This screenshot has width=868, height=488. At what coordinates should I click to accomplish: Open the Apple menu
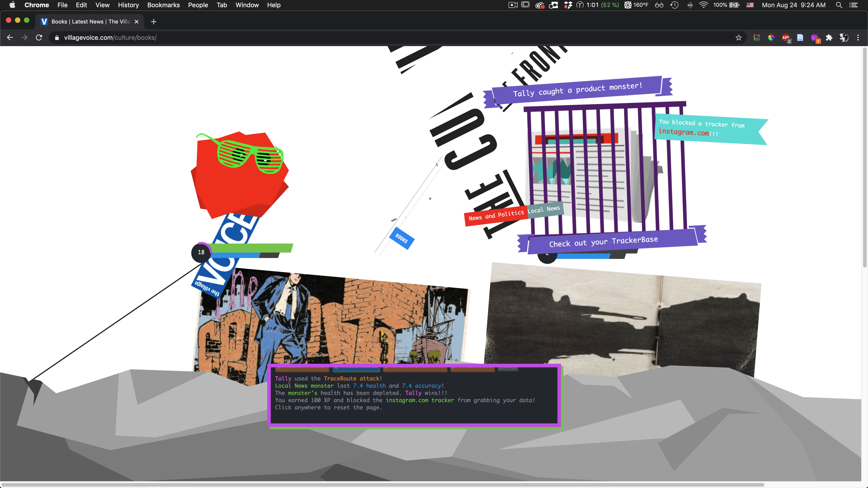tap(12, 5)
